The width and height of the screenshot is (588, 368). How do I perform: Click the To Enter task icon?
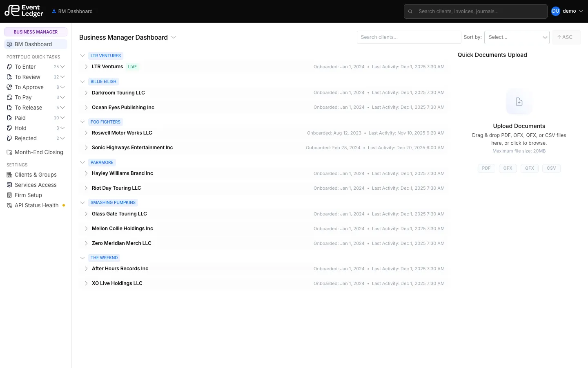tap(9, 67)
